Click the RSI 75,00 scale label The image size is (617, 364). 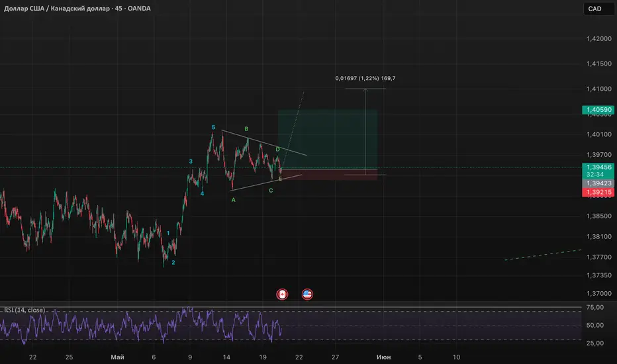(595, 307)
